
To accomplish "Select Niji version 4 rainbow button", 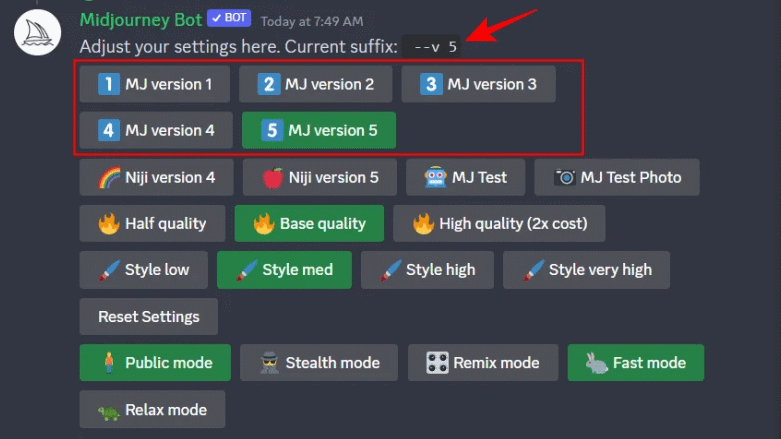I will click(156, 177).
